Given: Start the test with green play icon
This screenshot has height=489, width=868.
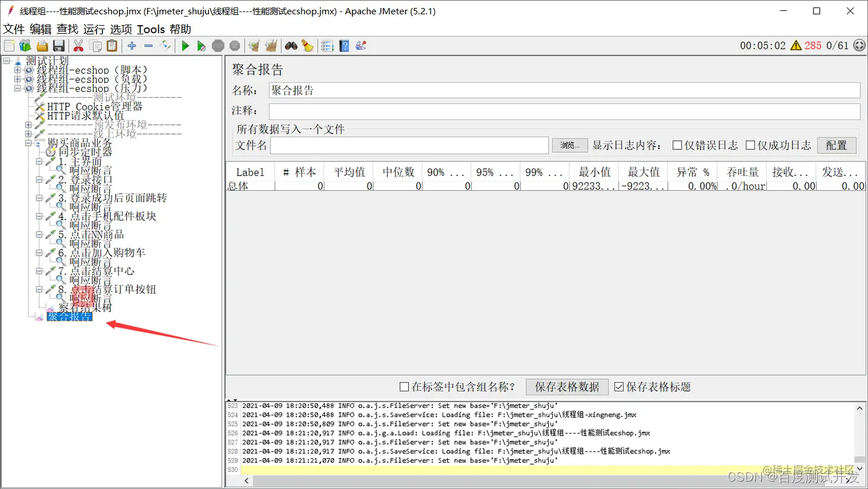Looking at the screenshot, I should (185, 46).
